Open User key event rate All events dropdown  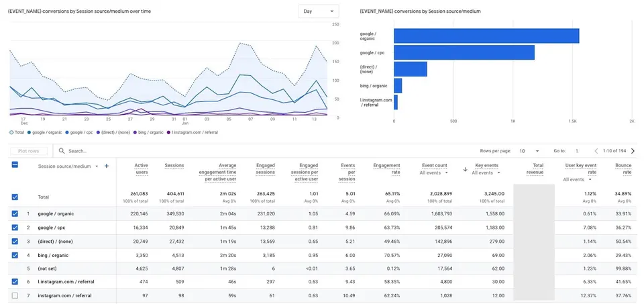[578, 180]
